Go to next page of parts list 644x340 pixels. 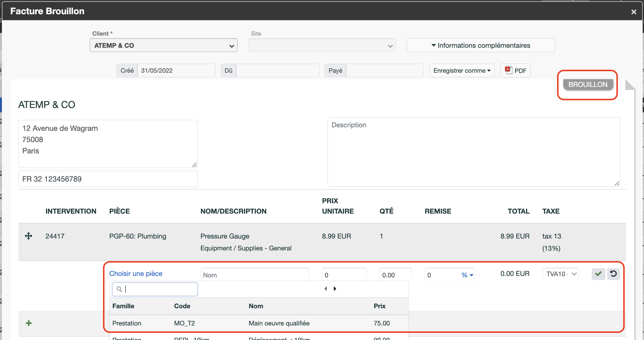click(x=335, y=289)
